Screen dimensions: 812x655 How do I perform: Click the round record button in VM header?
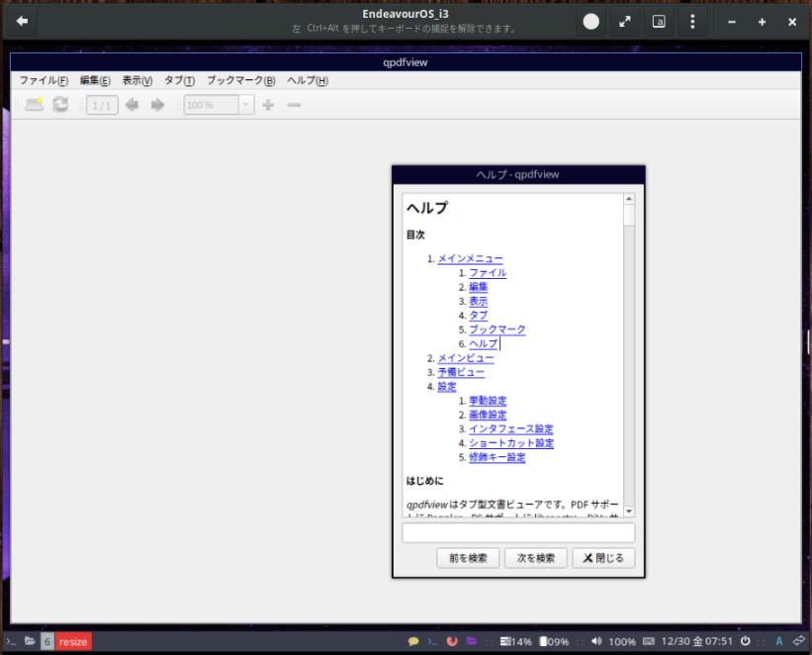[590, 21]
